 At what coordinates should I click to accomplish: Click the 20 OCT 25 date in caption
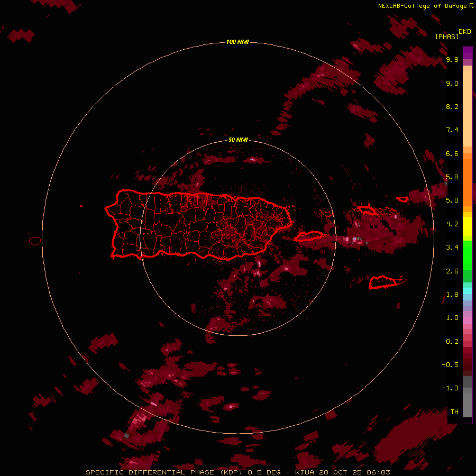point(341,472)
